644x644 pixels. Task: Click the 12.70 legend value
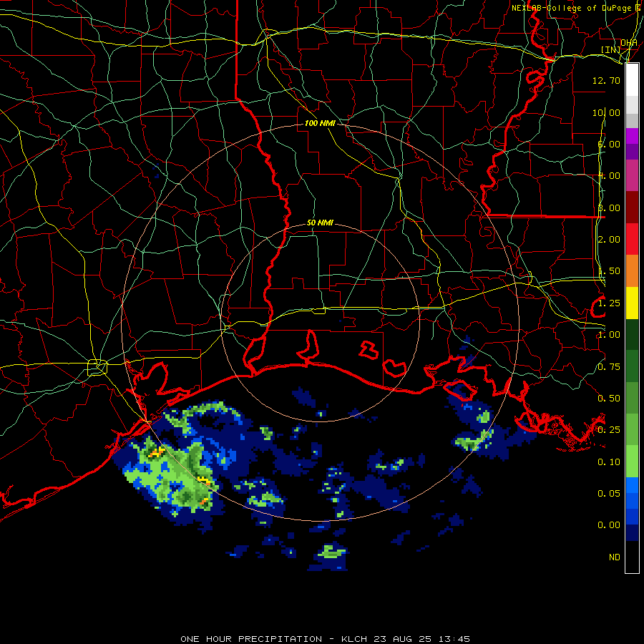(606, 80)
